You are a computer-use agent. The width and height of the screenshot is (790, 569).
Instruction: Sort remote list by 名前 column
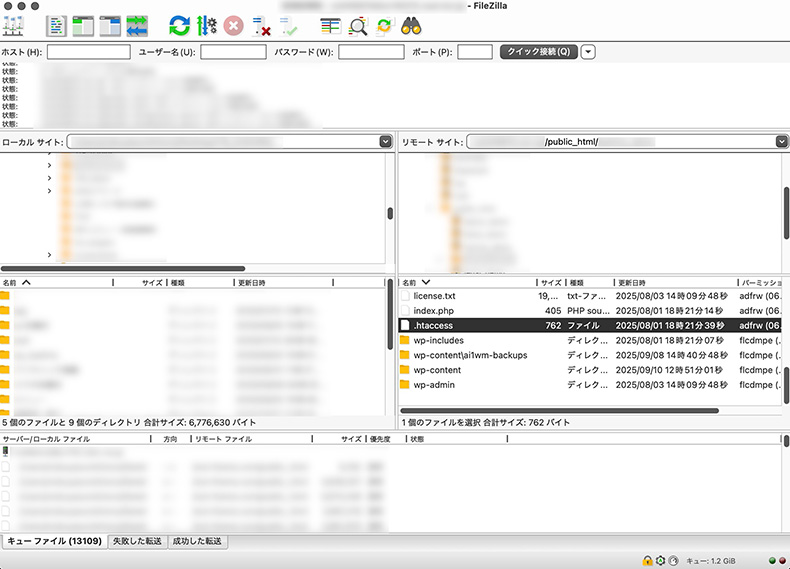click(x=467, y=283)
